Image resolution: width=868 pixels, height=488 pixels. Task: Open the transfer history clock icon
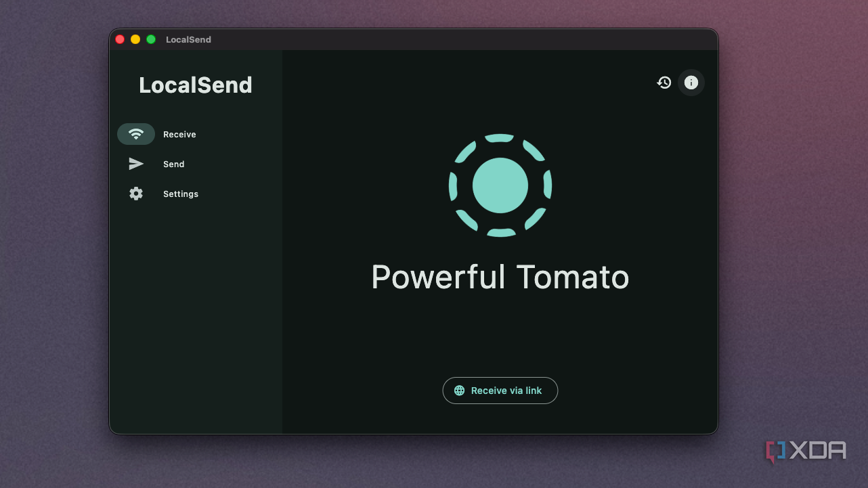coord(664,83)
